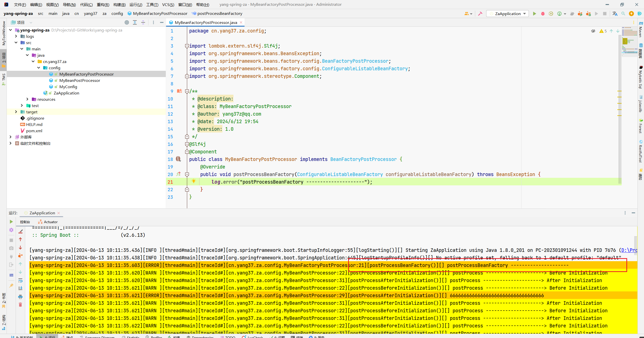Open project panel options menu
This screenshot has height=338, width=644.
click(153, 22)
